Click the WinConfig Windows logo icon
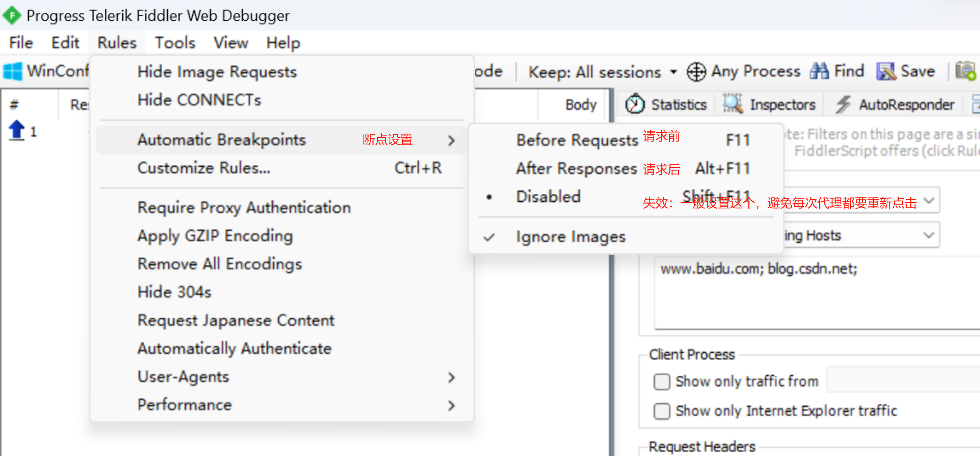The width and height of the screenshot is (980, 456). pos(13,72)
